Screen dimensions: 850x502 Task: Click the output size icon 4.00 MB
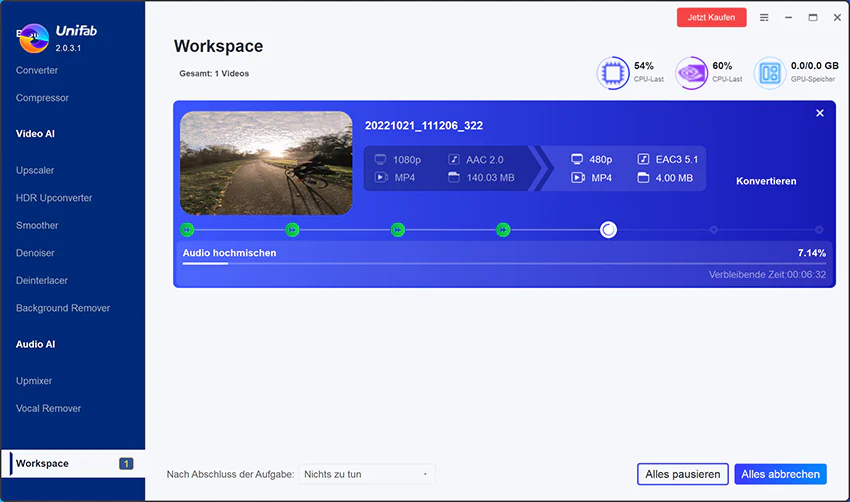643,177
